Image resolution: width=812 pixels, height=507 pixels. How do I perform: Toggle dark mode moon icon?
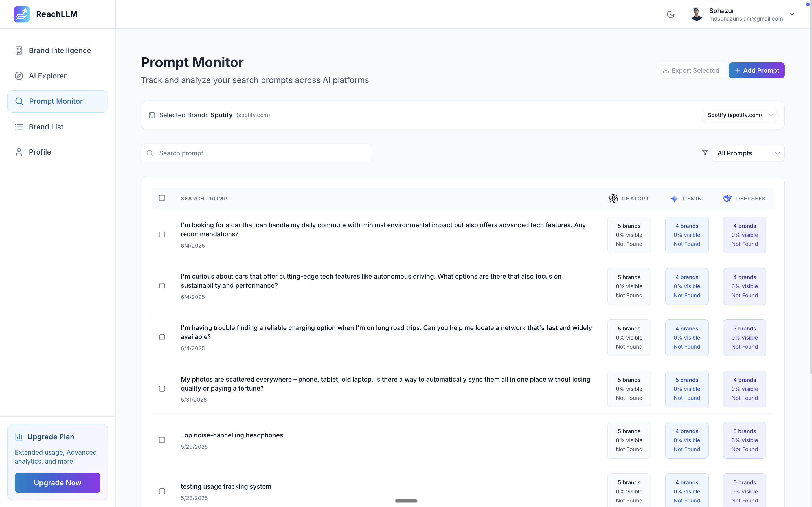[x=670, y=14]
